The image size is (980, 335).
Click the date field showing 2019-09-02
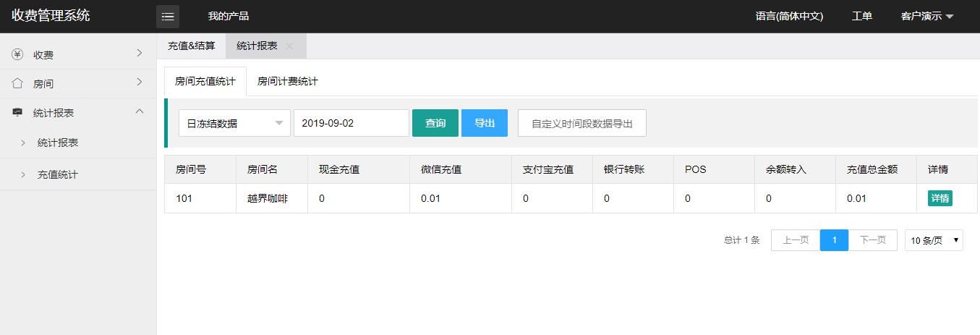[x=351, y=123]
